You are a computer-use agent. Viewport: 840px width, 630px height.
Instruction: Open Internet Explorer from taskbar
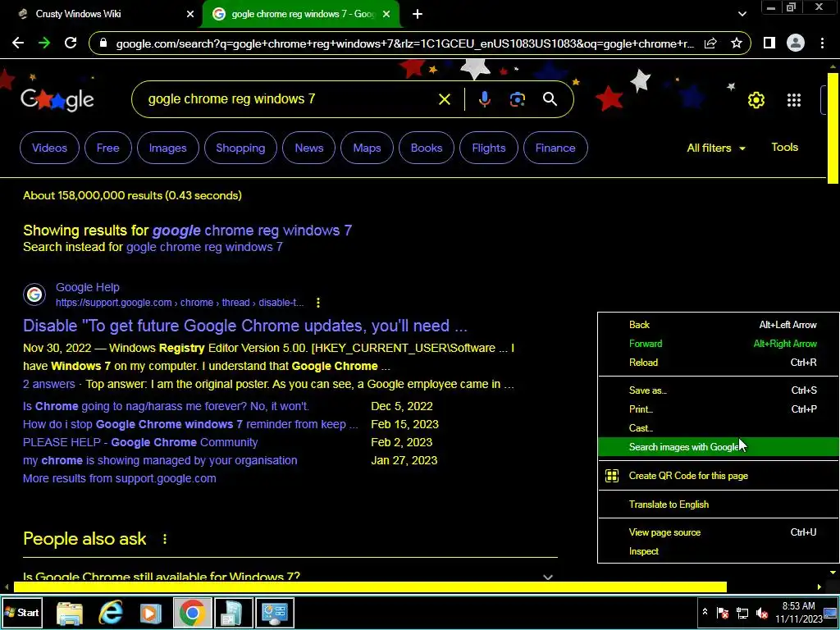111,612
